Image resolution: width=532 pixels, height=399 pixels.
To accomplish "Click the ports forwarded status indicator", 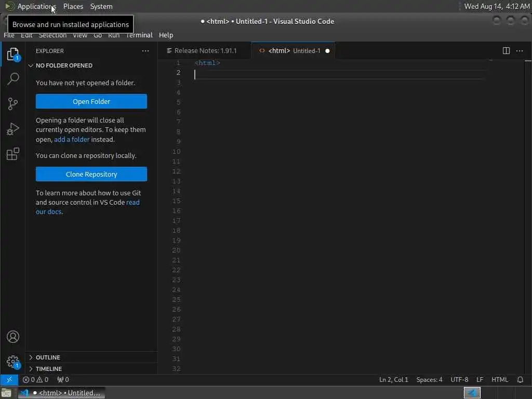I will [x=63, y=380].
